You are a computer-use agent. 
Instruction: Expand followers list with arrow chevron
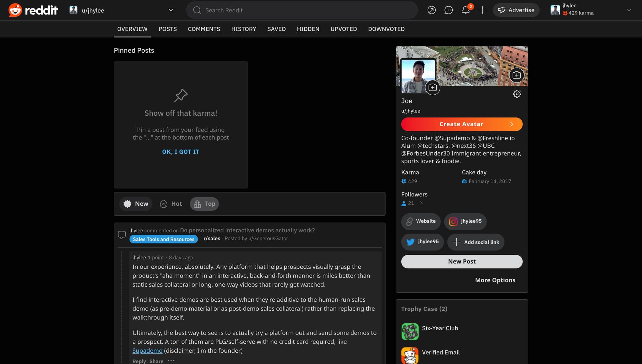[421, 203]
